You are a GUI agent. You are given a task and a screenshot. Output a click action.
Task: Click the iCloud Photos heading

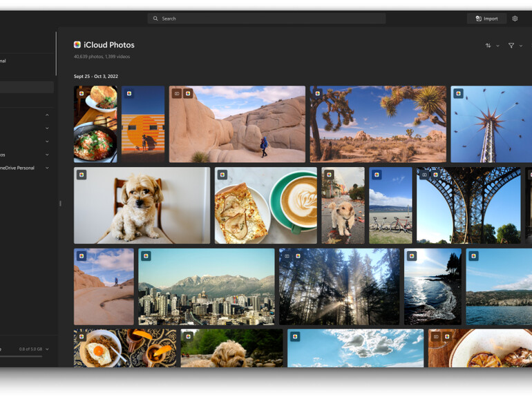(x=109, y=45)
